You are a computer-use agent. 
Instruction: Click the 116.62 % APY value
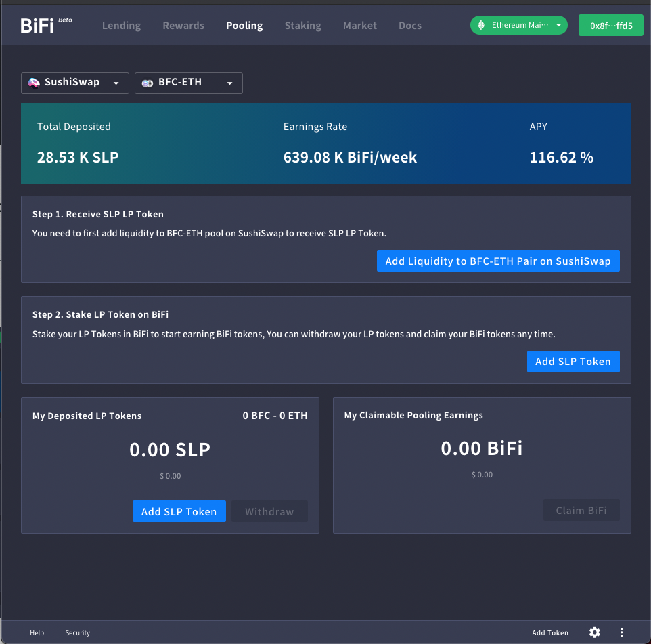561,158
